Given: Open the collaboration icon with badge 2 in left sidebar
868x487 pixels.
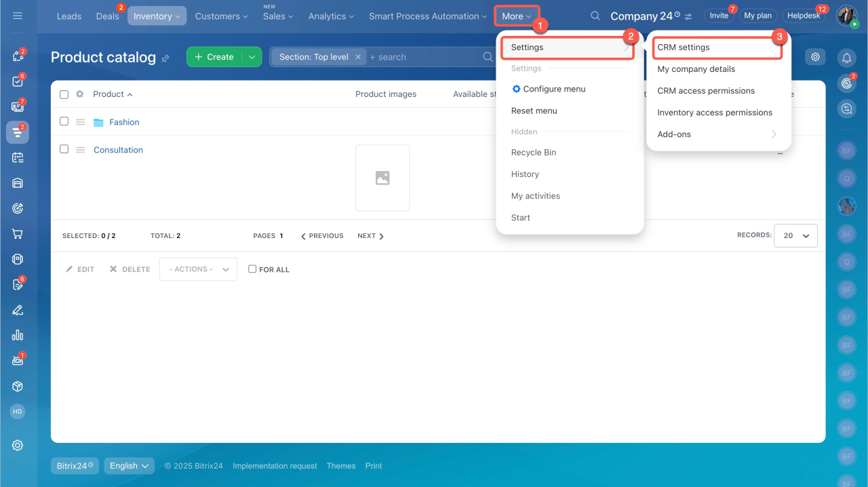Looking at the screenshot, I should (x=18, y=56).
